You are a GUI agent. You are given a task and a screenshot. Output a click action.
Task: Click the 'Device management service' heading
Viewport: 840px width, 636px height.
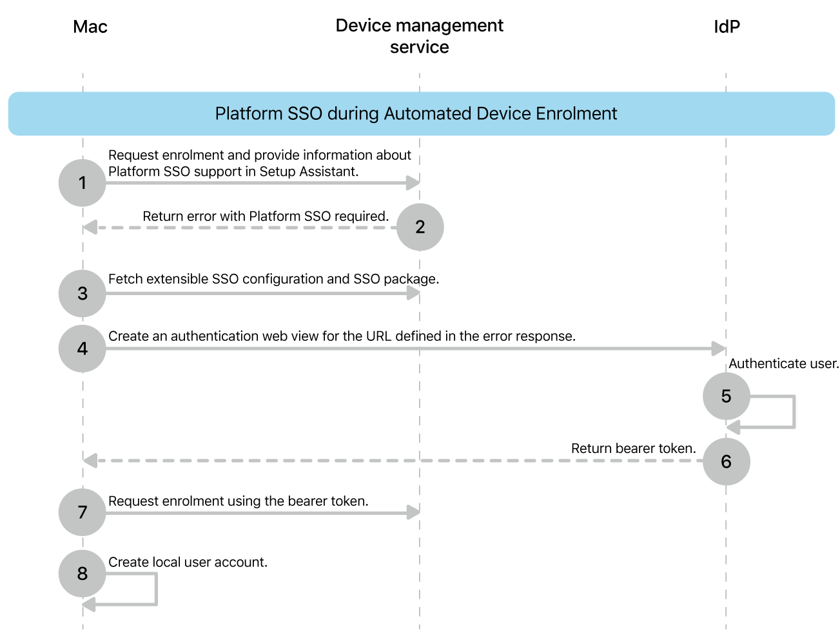pos(420,36)
